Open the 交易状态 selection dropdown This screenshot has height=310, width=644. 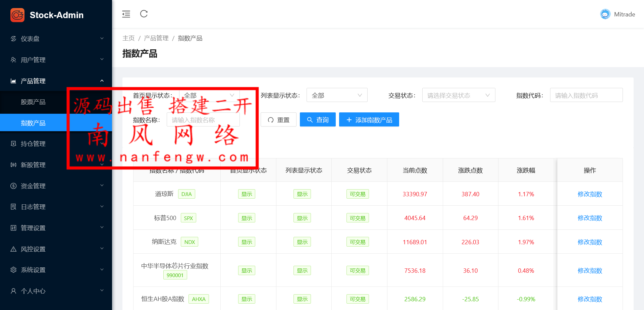(x=458, y=95)
